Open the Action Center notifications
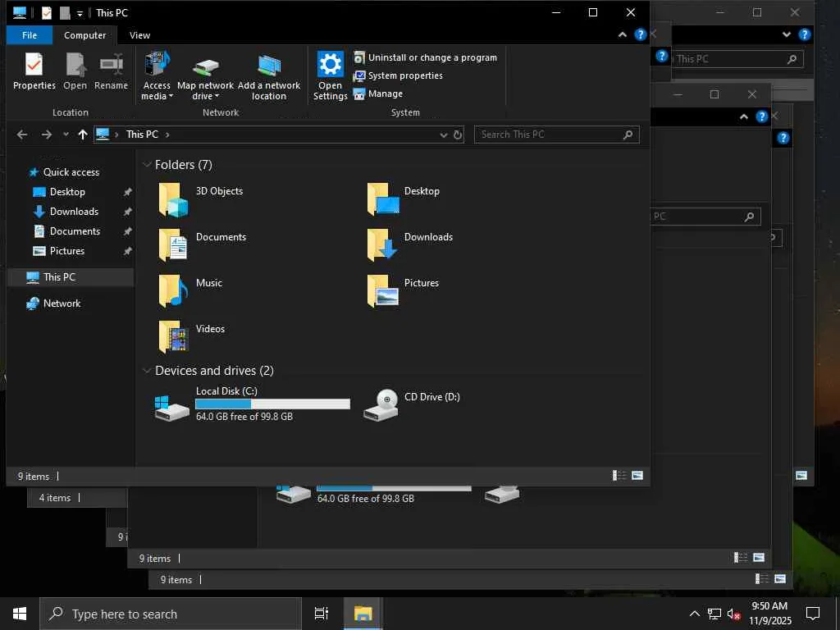The width and height of the screenshot is (840, 630). 813,614
